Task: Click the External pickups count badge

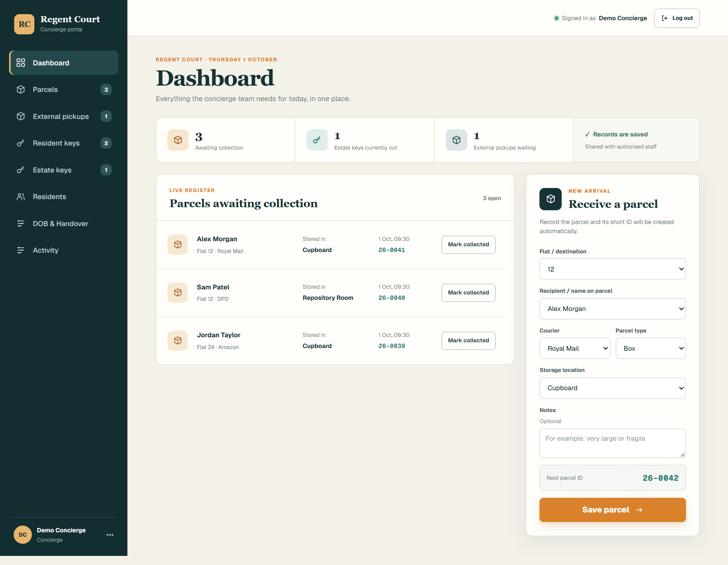Action: point(106,116)
